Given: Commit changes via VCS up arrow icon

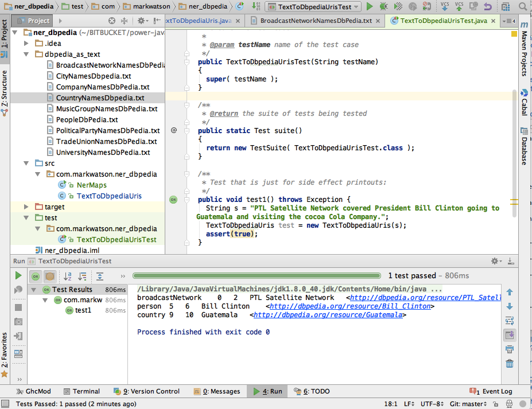Looking at the screenshot, I should tap(459, 7).
